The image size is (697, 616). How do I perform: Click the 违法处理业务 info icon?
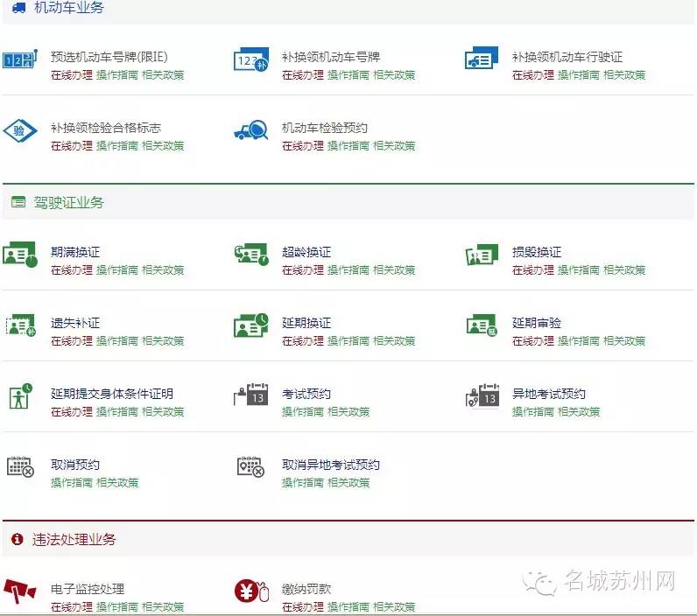coord(18,539)
